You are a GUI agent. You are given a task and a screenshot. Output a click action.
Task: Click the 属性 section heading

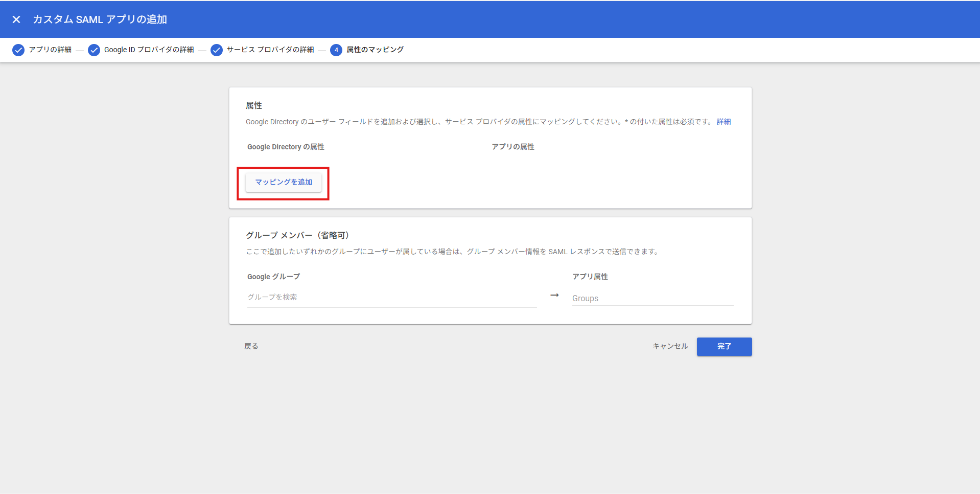[x=254, y=105]
